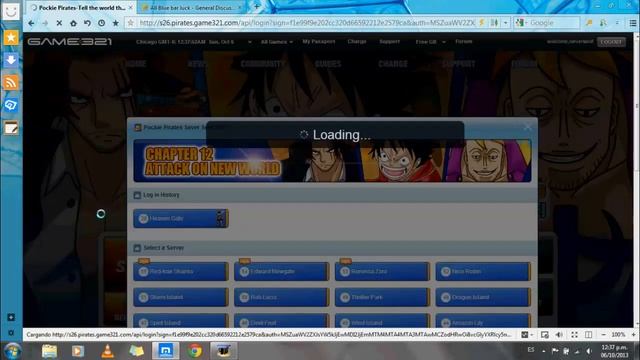Bookmark this page via address bar star
Screen dimensions: 640x360
[131, 23]
